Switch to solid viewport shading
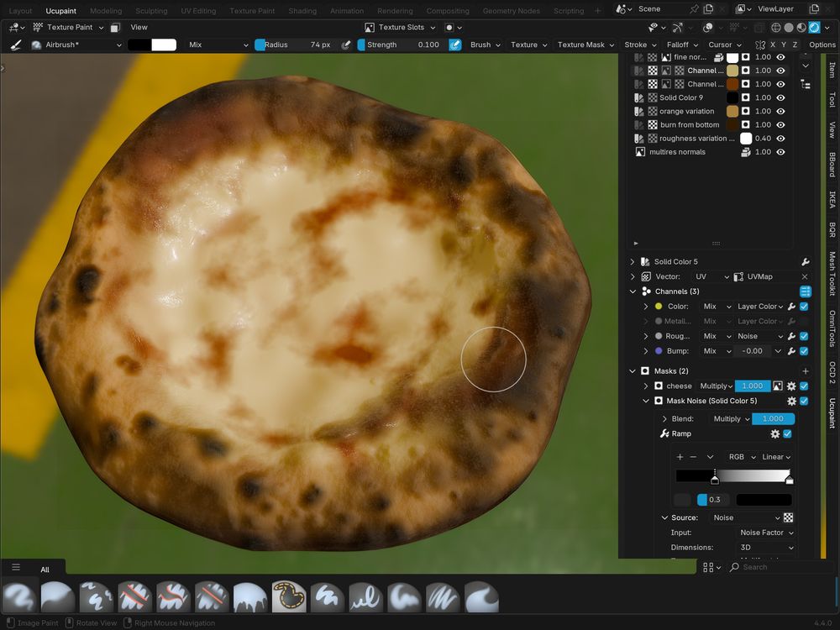 tap(789, 28)
